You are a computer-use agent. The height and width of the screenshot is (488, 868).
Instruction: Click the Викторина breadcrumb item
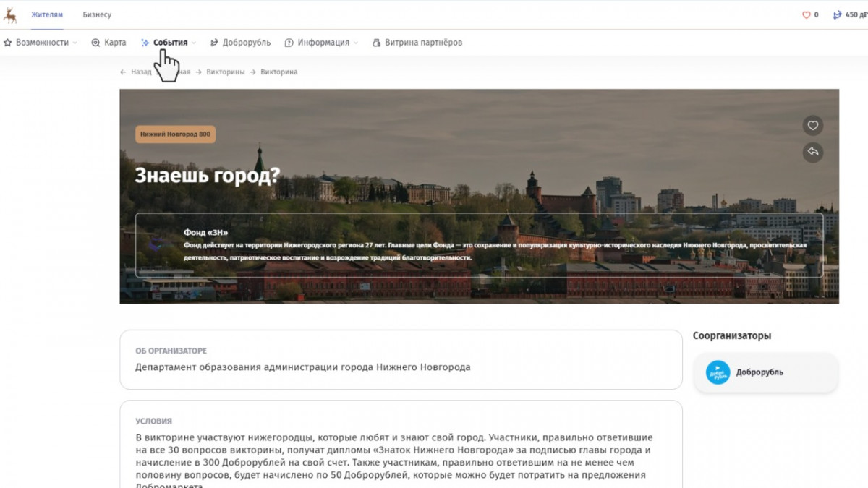pyautogui.click(x=279, y=72)
